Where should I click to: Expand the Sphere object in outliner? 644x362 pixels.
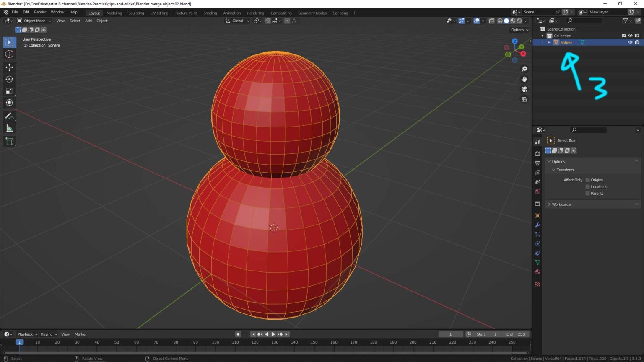[x=549, y=42]
